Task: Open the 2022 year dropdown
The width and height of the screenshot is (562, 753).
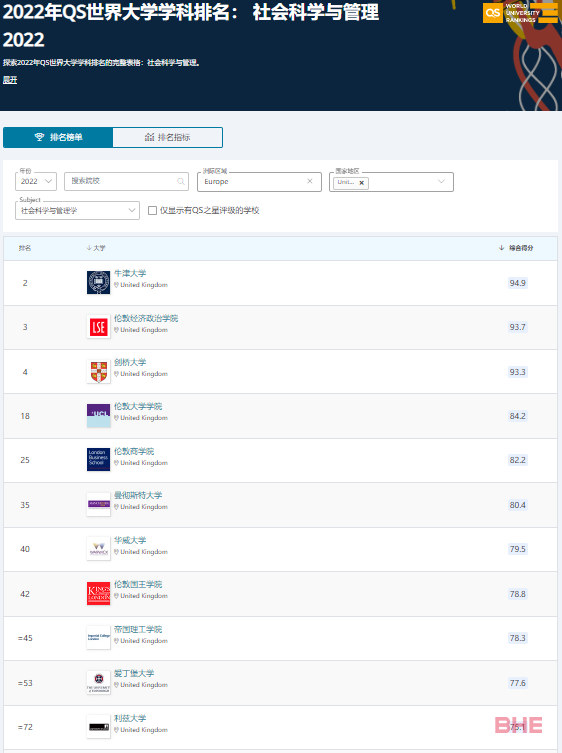Action: (36, 182)
